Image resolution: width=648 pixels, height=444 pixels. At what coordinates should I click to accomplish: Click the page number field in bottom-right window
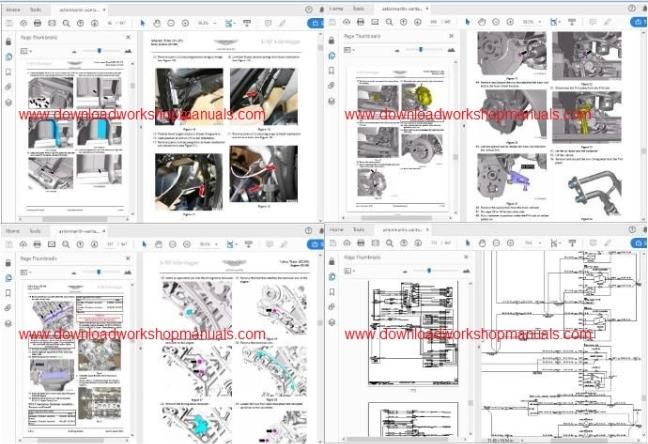pyautogui.click(x=434, y=243)
